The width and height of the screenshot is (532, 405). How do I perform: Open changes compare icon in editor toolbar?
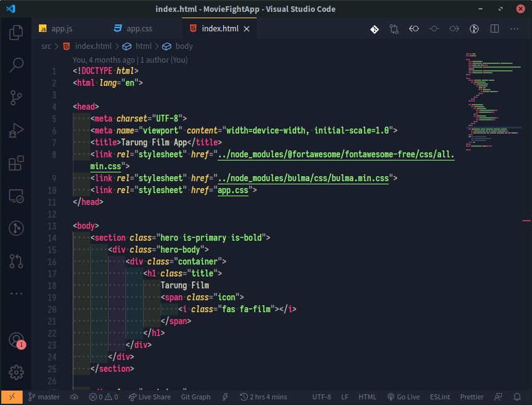tap(394, 29)
